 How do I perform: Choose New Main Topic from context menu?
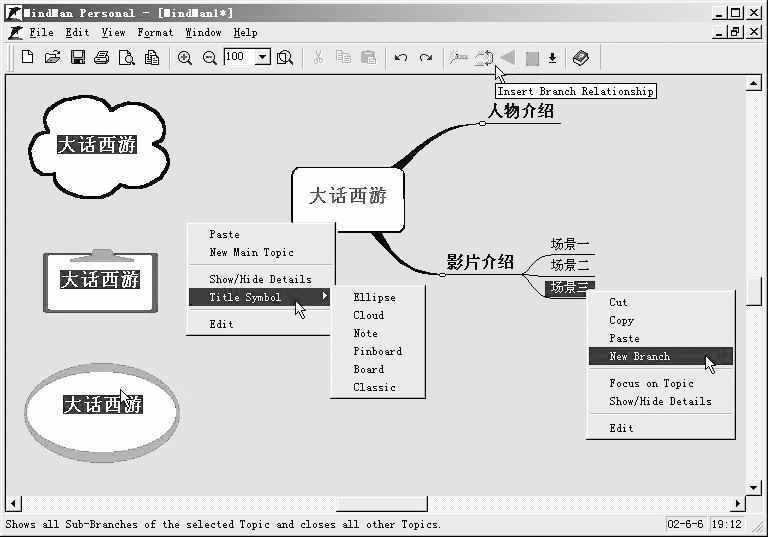pyautogui.click(x=260, y=252)
